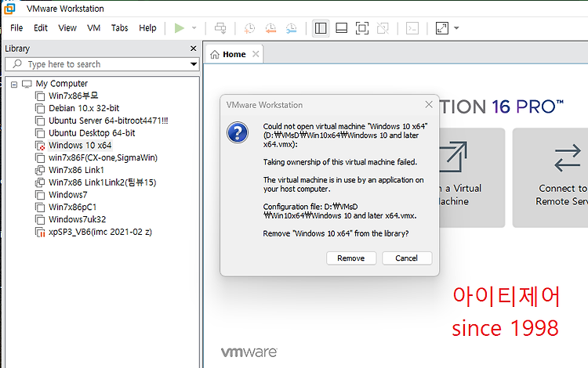Image resolution: width=588 pixels, height=368 pixels.
Task: Click the Open a Virtual Machine tile
Action: coord(472,178)
